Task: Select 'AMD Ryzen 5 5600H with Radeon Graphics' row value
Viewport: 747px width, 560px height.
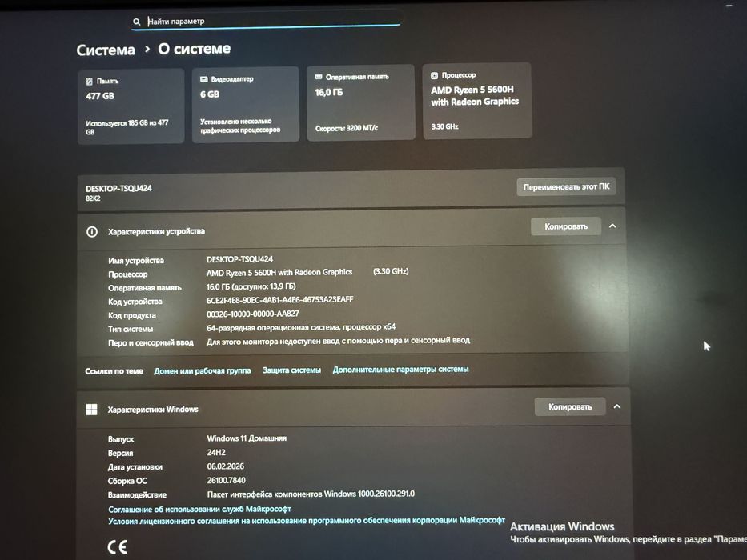Action: click(279, 272)
